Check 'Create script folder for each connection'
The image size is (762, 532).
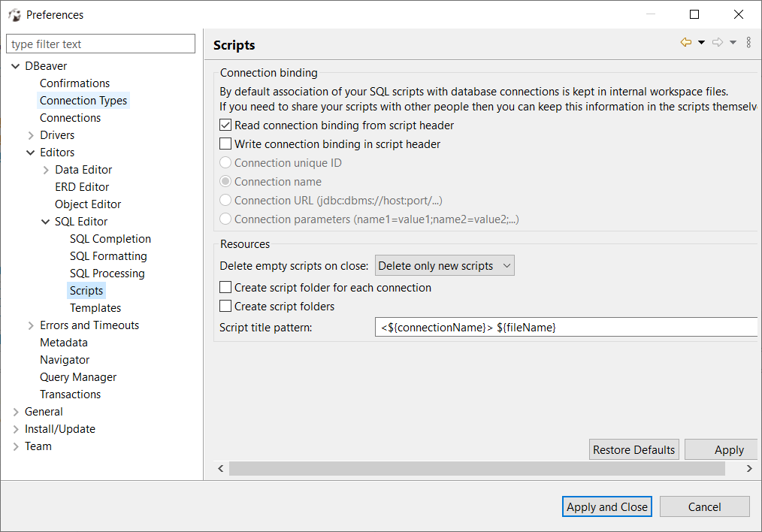point(225,287)
